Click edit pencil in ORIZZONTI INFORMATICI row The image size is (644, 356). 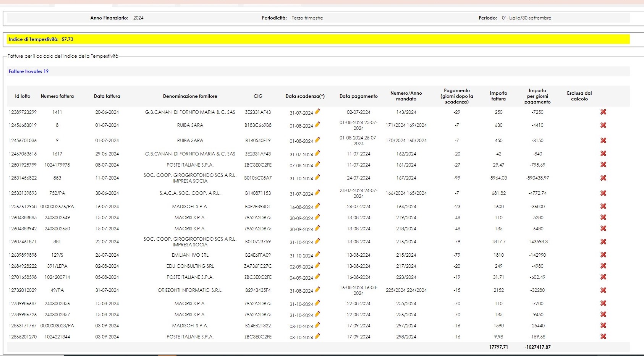[317, 290]
